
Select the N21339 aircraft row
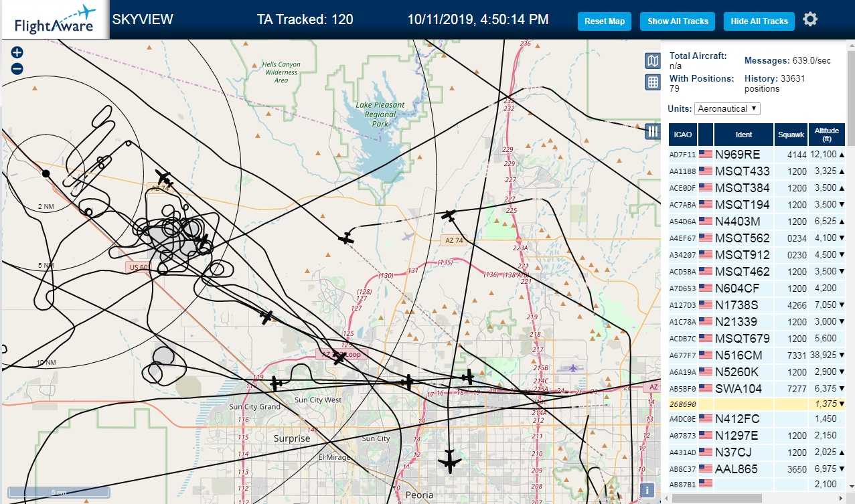[x=757, y=321]
